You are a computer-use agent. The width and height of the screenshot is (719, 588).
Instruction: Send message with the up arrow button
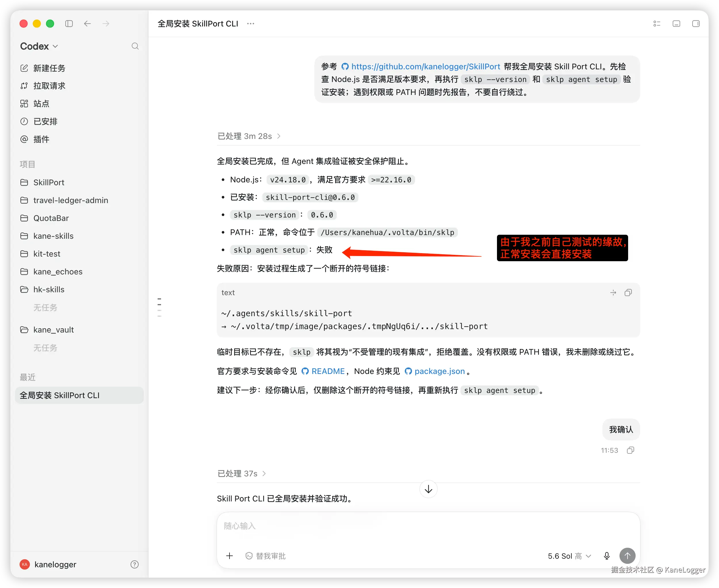628,556
